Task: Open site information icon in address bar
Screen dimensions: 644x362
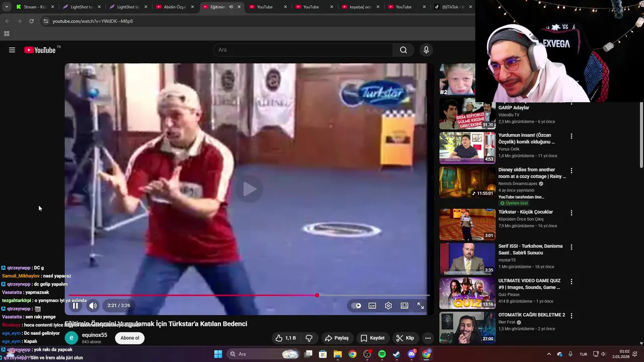Action: coord(46,21)
